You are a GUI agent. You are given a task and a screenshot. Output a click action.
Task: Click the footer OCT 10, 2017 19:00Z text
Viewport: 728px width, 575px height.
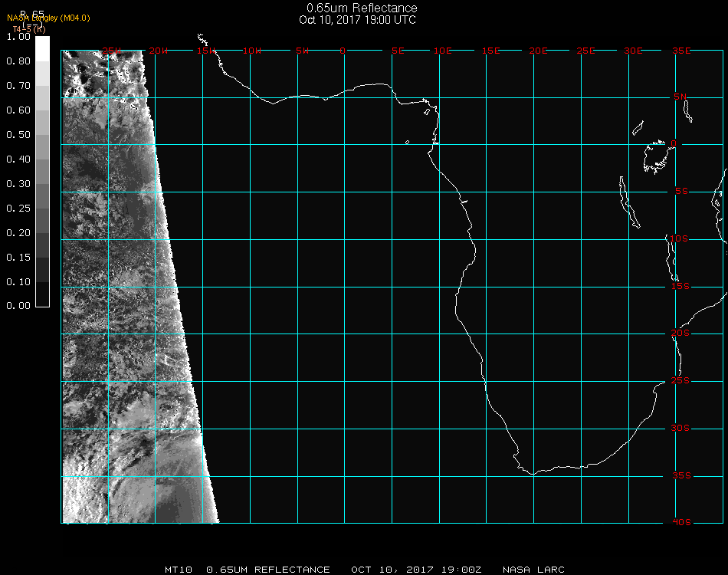tap(417, 570)
